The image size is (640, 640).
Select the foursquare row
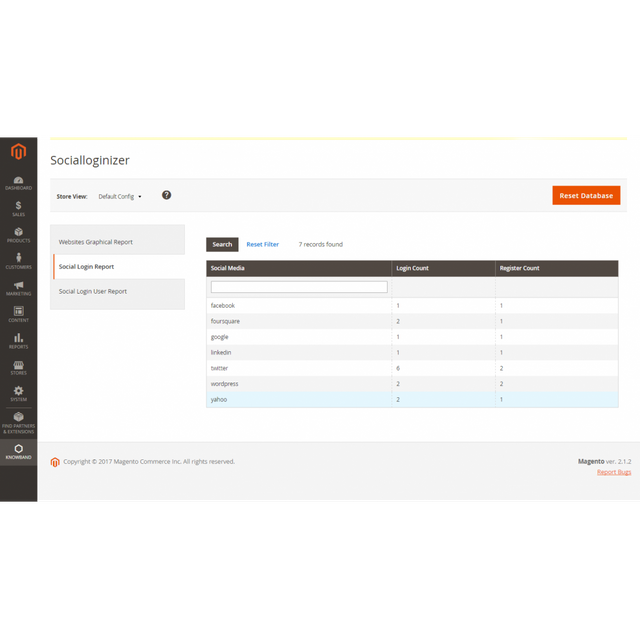(412, 322)
